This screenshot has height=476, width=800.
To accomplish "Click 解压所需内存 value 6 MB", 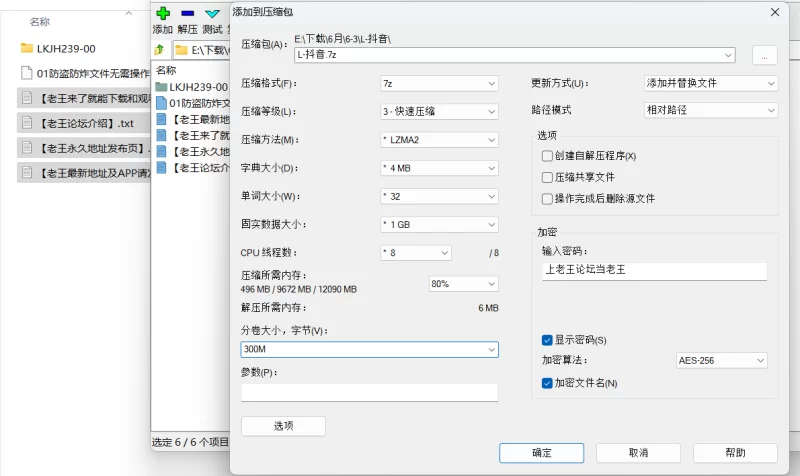I will 488,308.
